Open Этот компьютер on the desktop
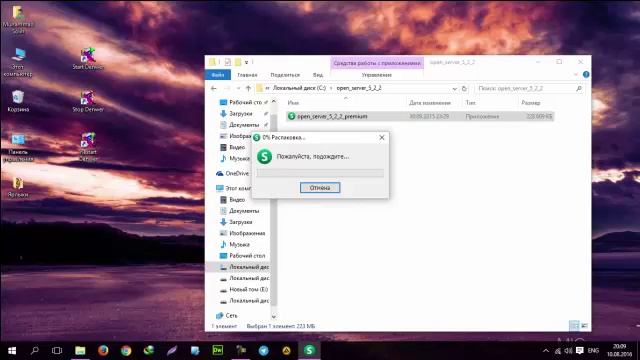This screenshot has height=360, width=640. [x=18, y=62]
